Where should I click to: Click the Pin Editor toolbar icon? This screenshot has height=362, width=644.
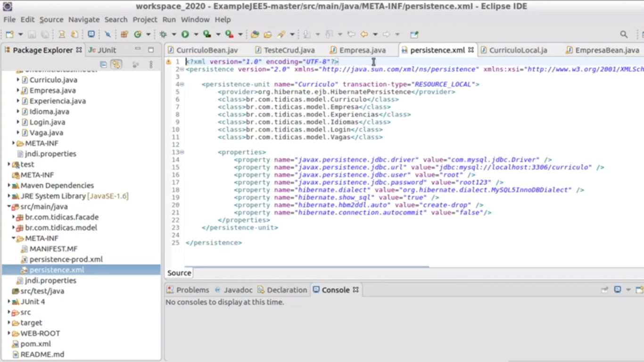(x=414, y=34)
